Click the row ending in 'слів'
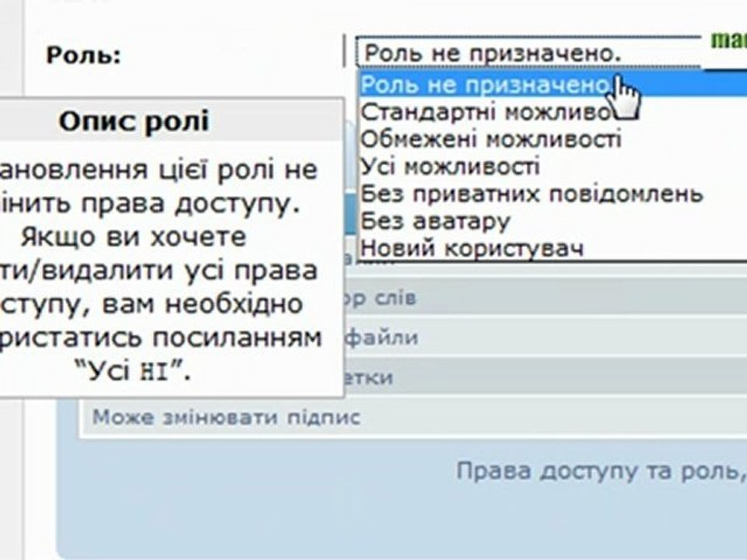The image size is (747, 560). click(x=545, y=298)
